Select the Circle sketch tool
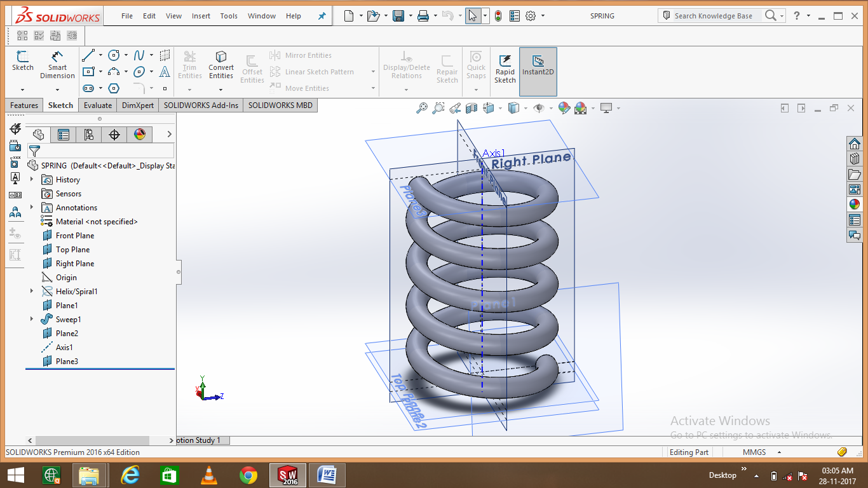This screenshot has width=868, height=488. pos(114,55)
